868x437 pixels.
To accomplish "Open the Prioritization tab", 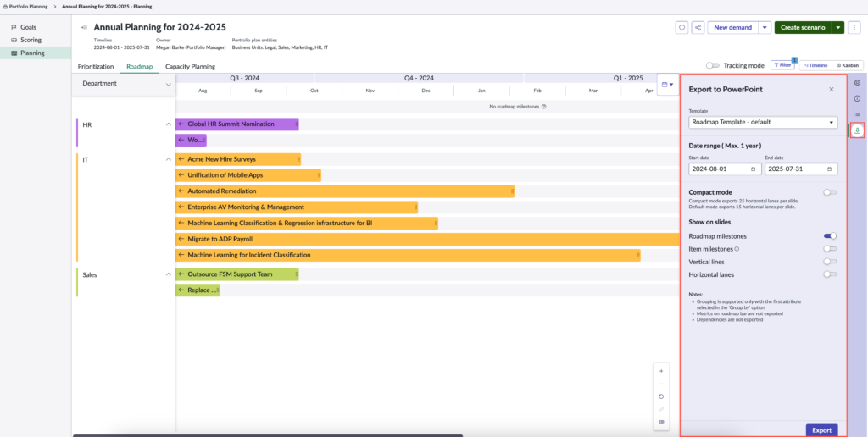I will [96, 66].
